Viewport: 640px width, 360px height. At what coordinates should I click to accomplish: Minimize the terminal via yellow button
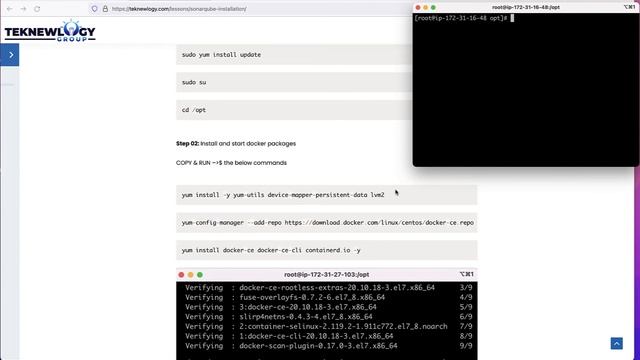tap(425, 7)
